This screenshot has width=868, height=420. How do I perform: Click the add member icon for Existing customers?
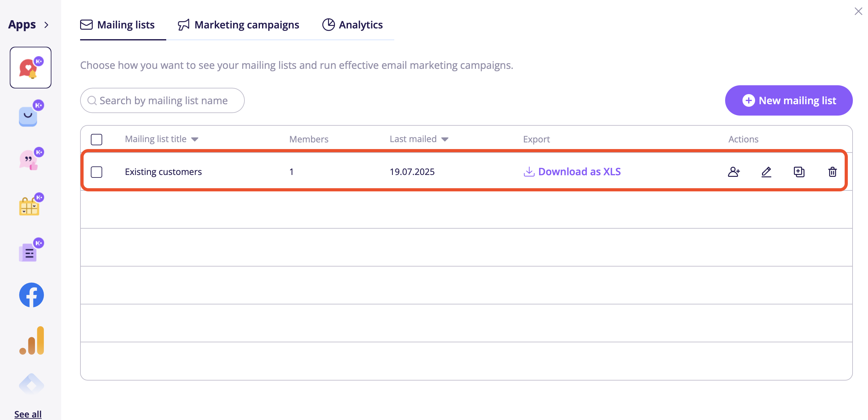point(734,172)
